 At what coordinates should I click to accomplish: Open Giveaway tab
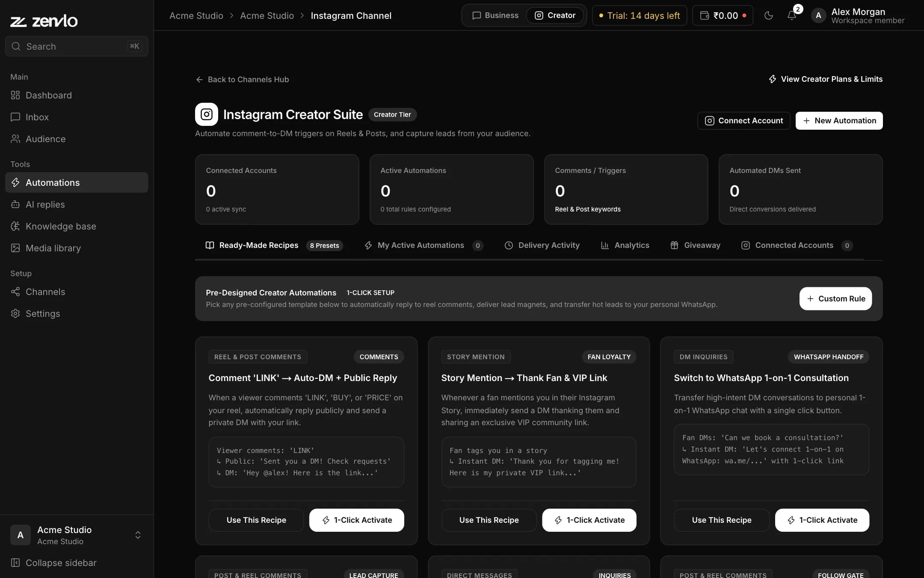(x=695, y=245)
